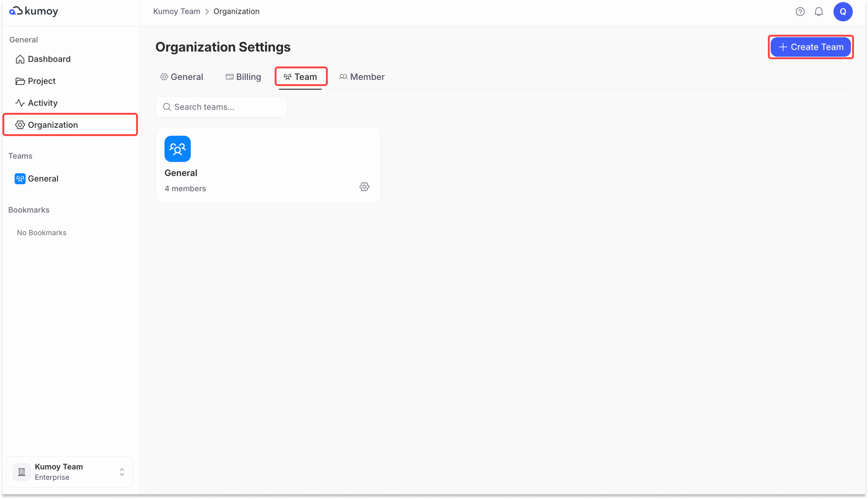
Task: Select Organization in the sidebar
Action: 53,125
